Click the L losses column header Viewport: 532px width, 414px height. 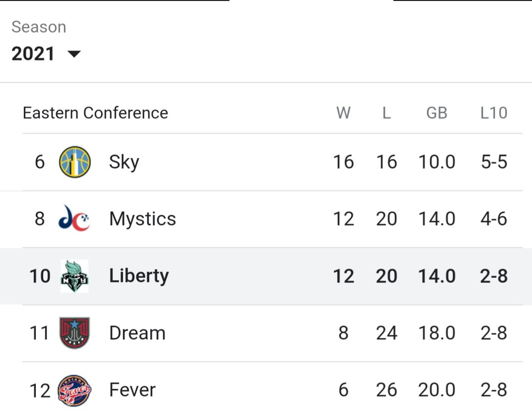tap(386, 113)
